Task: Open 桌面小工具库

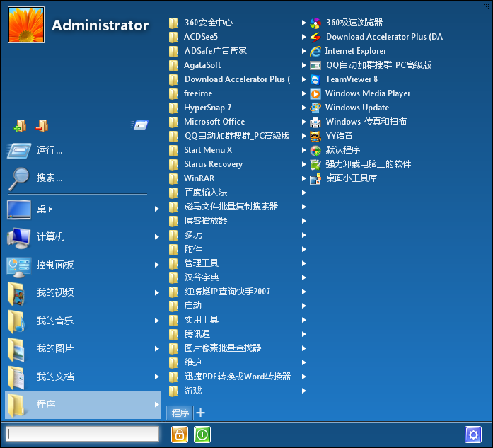Action: pyautogui.click(x=344, y=178)
